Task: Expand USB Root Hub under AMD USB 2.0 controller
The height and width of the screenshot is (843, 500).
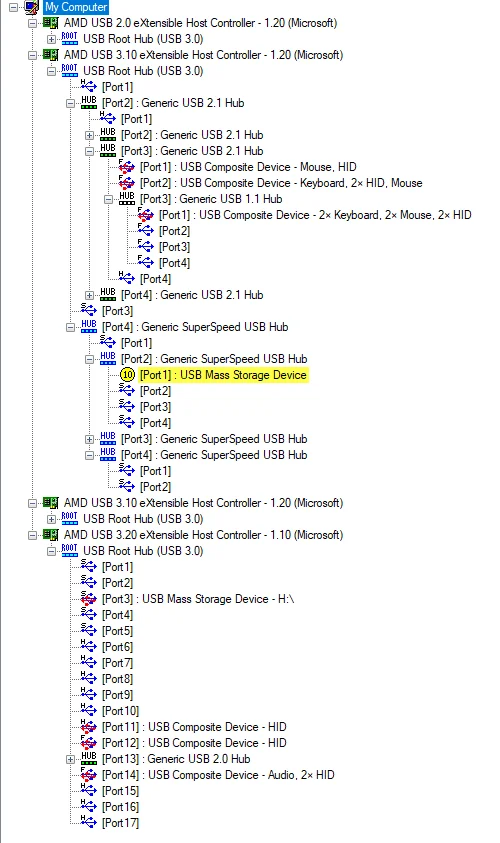Action: pyautogui.click(x=51, y=39)
